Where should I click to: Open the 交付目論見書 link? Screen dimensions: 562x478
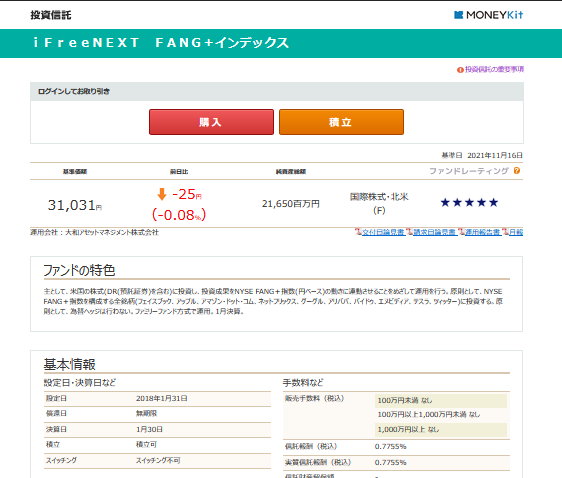point(383,232)
